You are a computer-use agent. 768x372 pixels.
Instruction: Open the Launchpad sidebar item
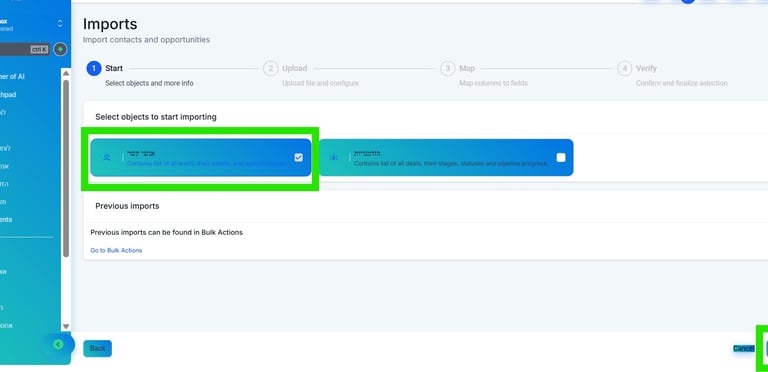pyautogui.click(x=8, y=94)
